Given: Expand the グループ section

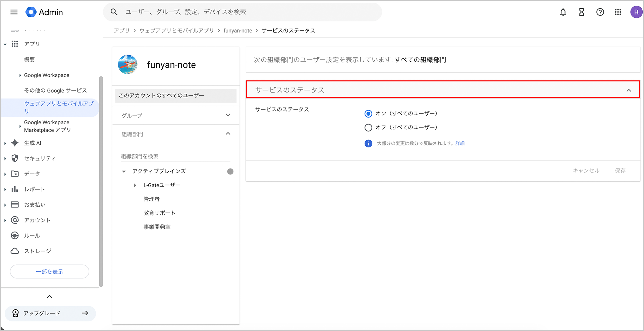Looking at the screenshot, I should pyautogui.click(x=228, y=115).
